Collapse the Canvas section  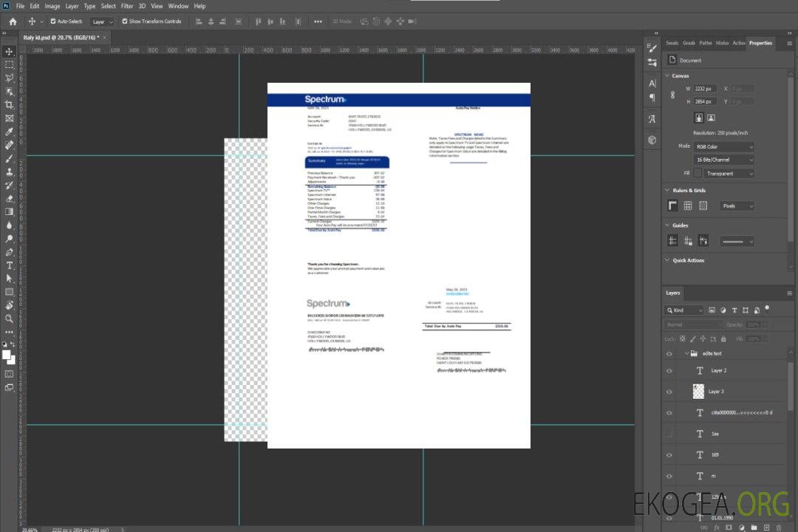667,75
